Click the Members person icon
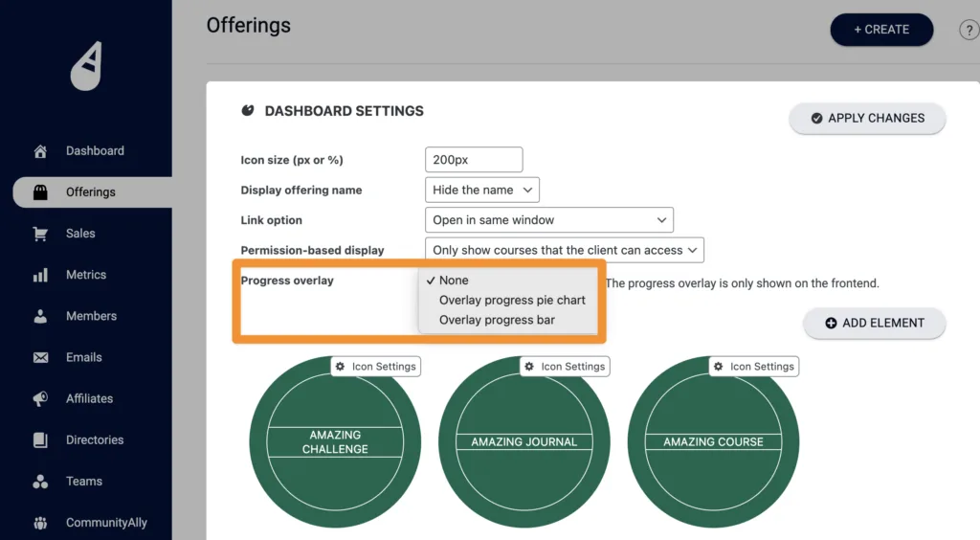 [40, 316]
